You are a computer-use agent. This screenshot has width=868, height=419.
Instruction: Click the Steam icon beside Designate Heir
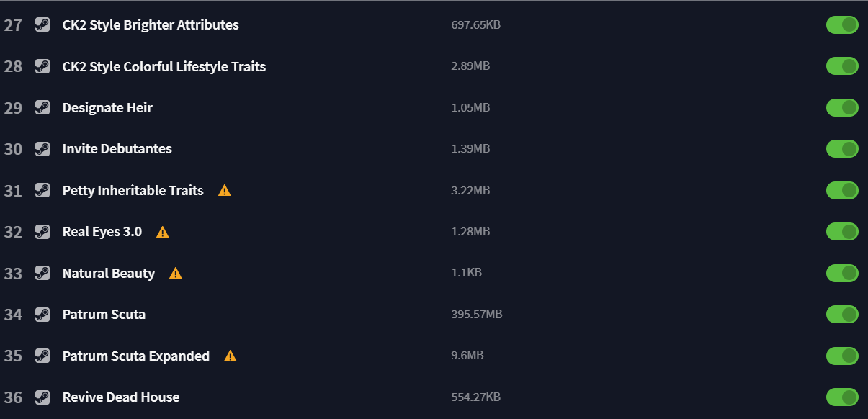coord(42,107)
